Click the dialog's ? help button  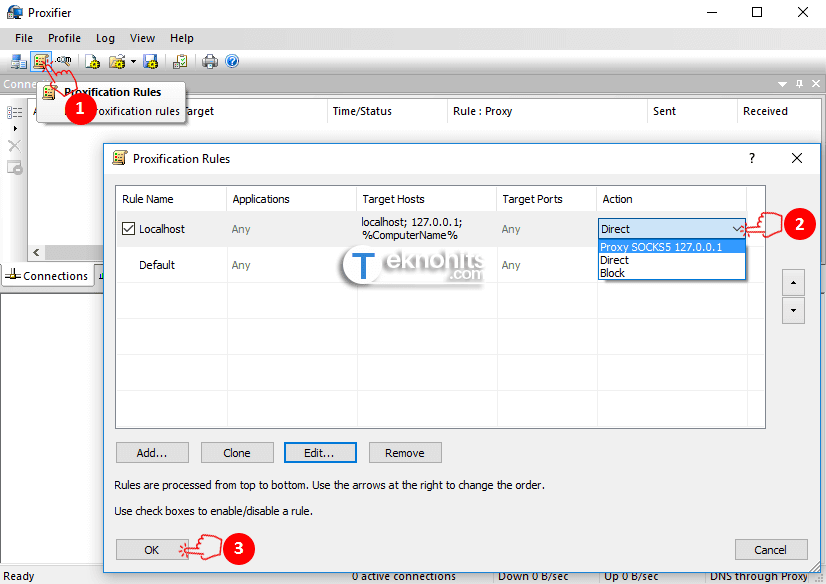pos(752,158)
